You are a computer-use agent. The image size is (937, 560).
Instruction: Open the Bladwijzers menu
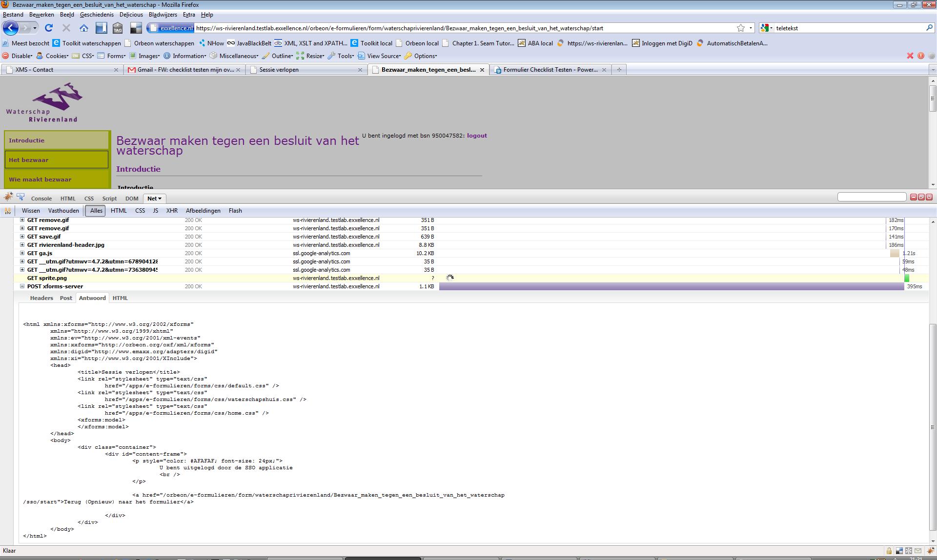(x=163, y=15)
